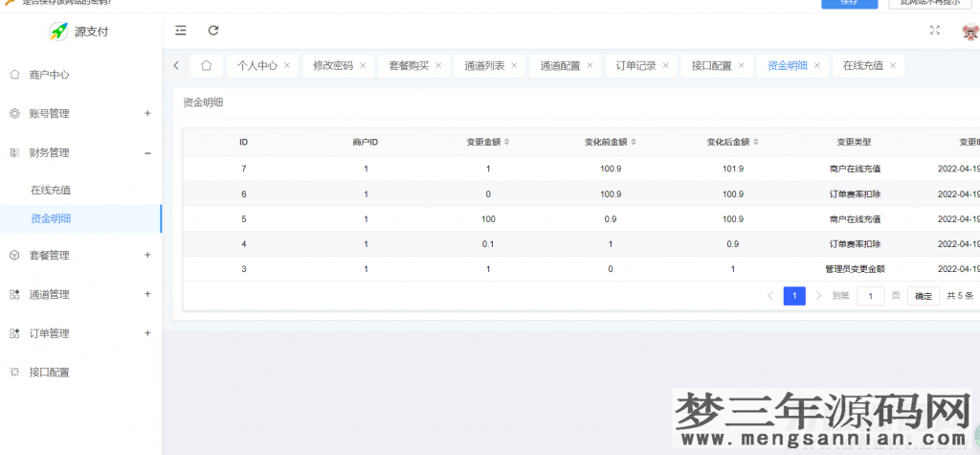
Task: Click the fullscreen icon at top right
Action: point(934,30)
